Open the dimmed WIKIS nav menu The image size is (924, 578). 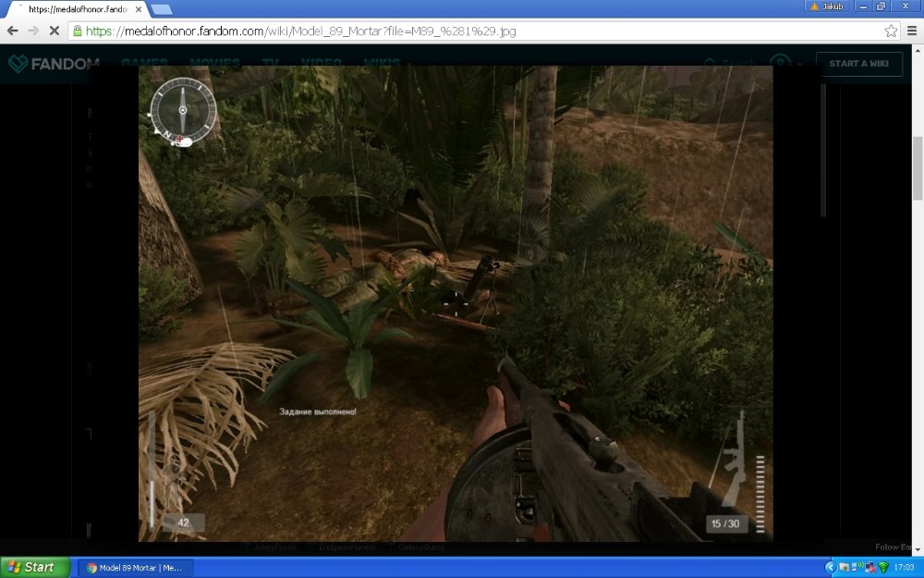click(382, 63)
